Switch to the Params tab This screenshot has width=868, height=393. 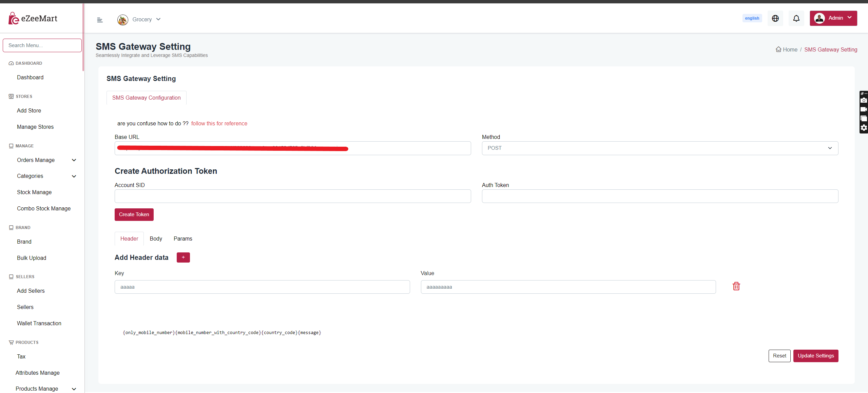pos(183,239)
